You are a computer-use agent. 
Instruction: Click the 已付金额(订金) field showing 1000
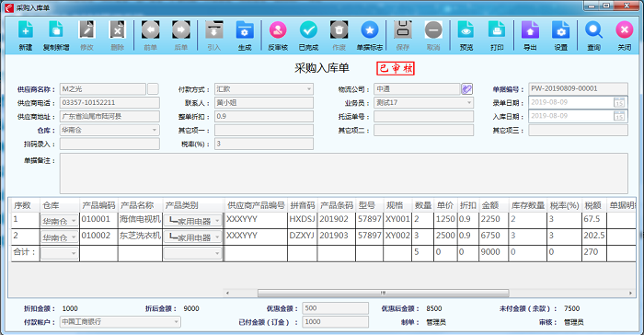336,322
